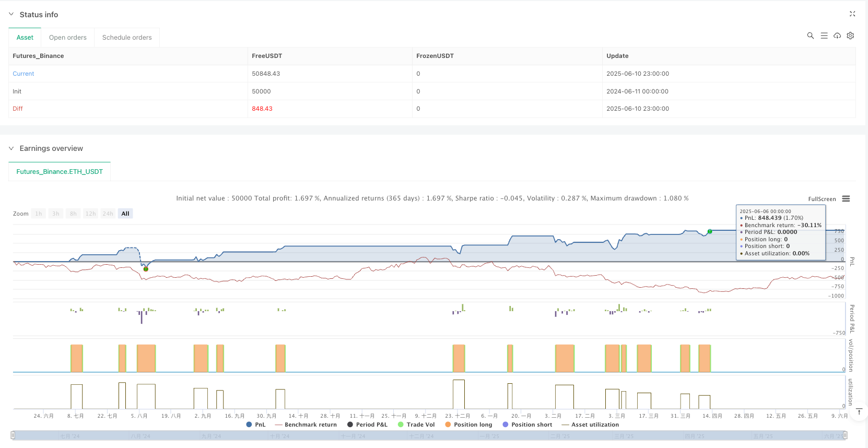
Task: Collapse the Status info section
Action: (x=11, y=15)
